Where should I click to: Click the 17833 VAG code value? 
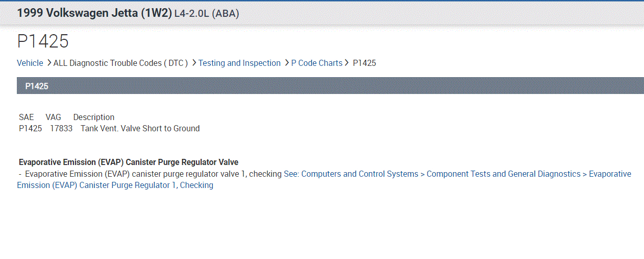61,128
